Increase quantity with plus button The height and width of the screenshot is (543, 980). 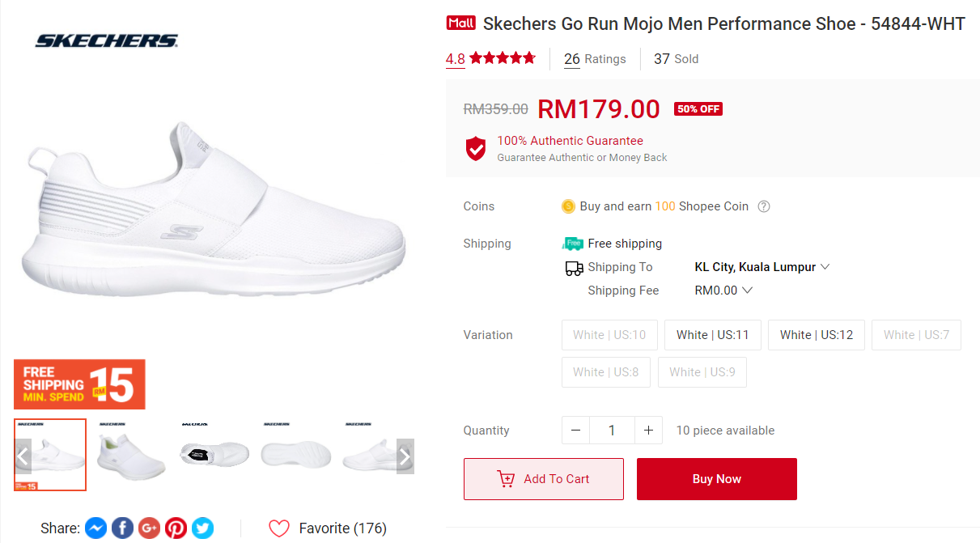click(x=648, y=431)
